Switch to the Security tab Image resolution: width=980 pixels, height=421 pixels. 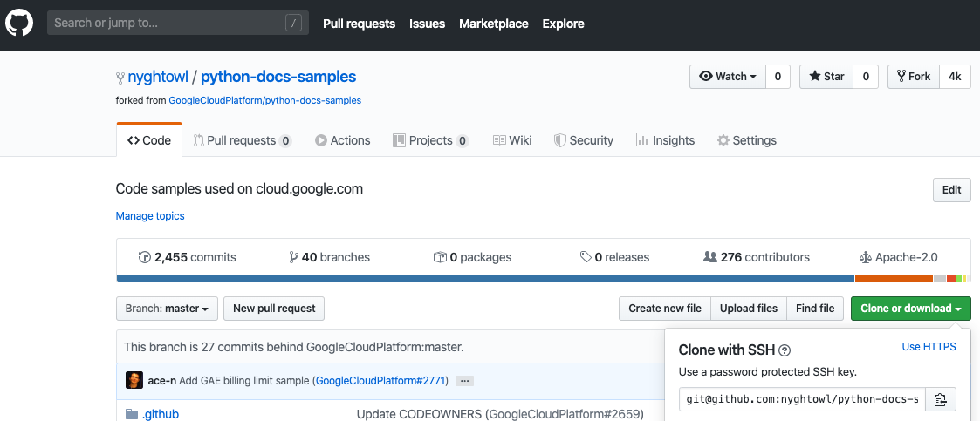point(584,140)
